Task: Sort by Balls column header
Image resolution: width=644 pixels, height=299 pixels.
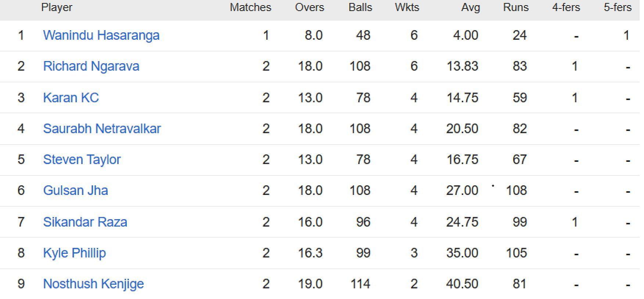Action: (x=360, y=7)
